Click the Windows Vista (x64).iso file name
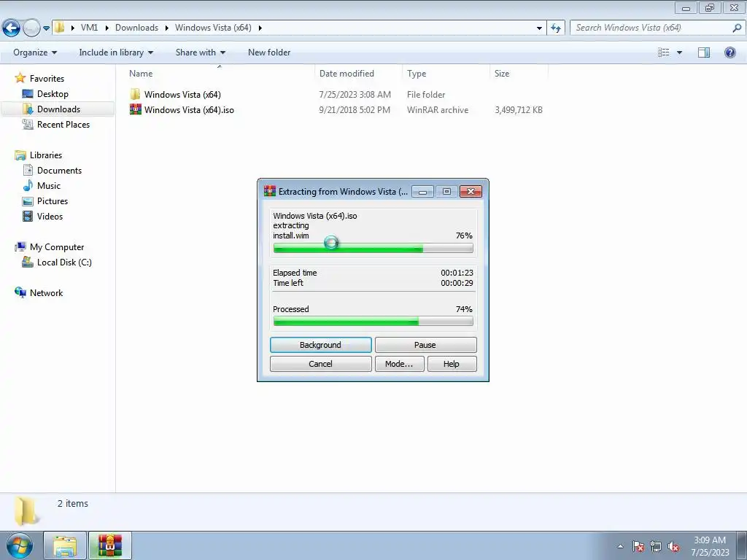747x560 pixels. pos(189,110)
